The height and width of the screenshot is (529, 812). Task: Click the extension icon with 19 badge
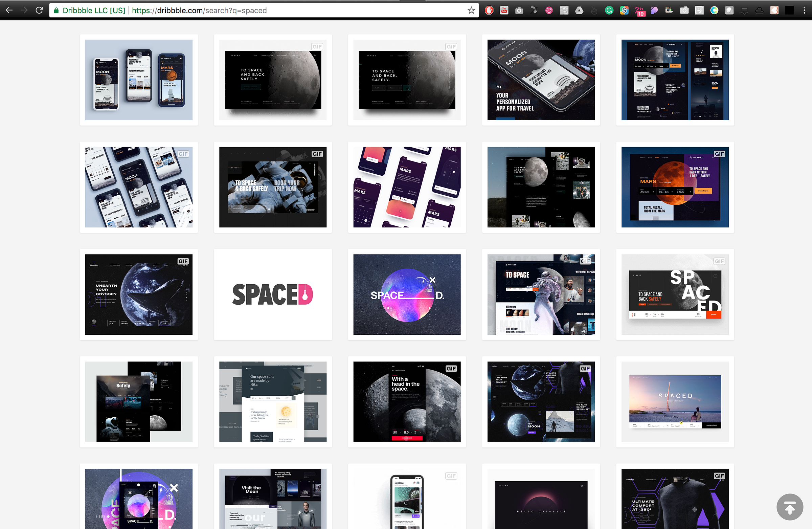639,11
